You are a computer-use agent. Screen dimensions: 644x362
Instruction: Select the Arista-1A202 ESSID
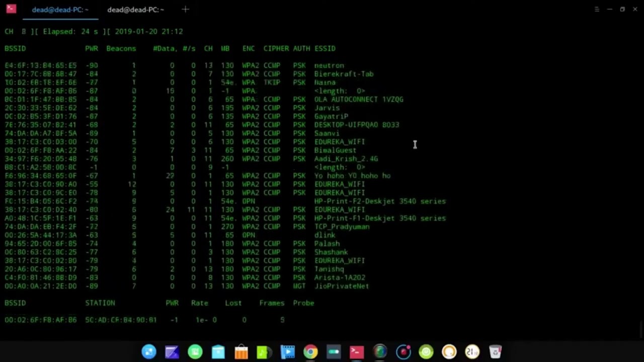coord(340,278)
